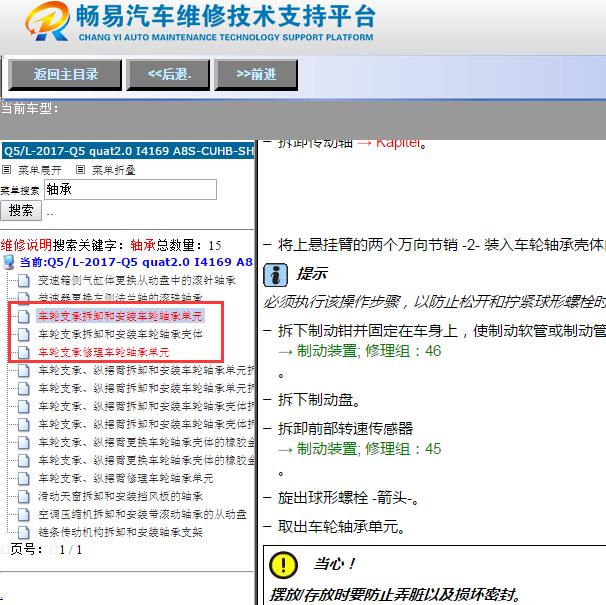Select root node 当前:Q5/L-2017-Q5 quat2.0

pyautogui.click(x=136, y=262)
